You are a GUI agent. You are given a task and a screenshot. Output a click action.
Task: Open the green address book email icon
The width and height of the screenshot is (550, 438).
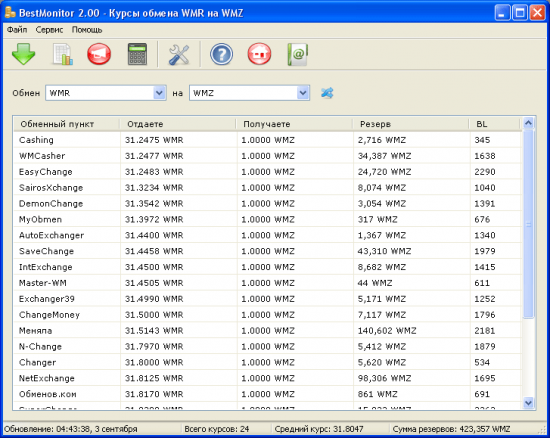(298, 54)
